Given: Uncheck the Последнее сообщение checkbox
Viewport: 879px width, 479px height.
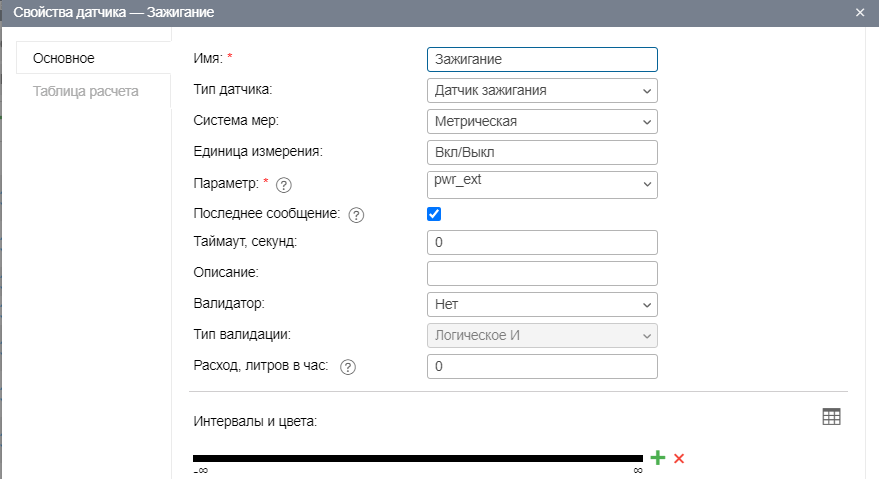Looking at the screenshot, I should click(434, 214).
